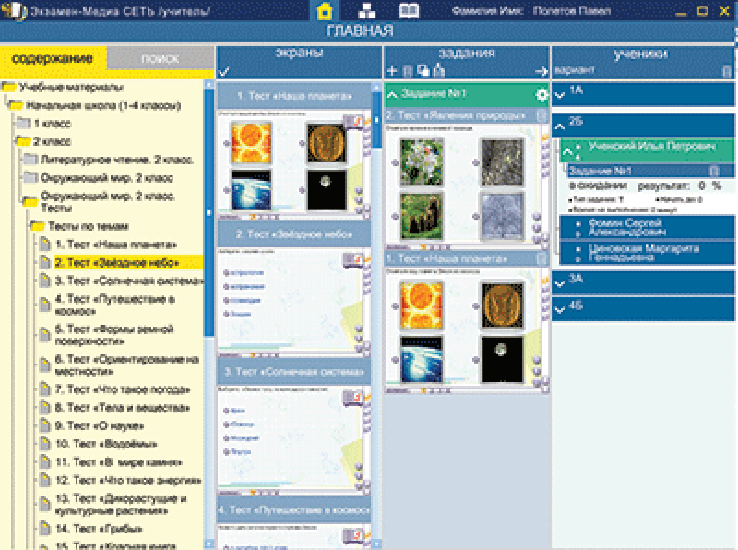The height and width of the screenshot is (550, 738).
Task: Add a new task with plus icon
Action: (392, 71)
